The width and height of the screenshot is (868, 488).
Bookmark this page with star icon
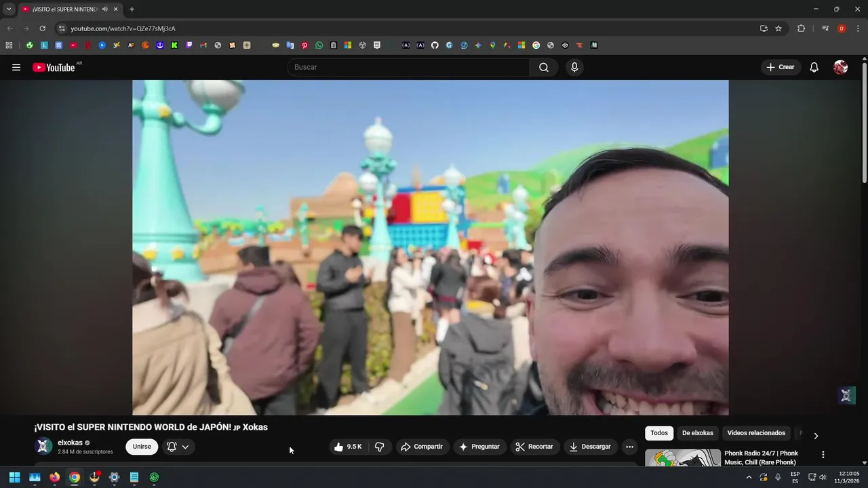(x=778, y=28)
